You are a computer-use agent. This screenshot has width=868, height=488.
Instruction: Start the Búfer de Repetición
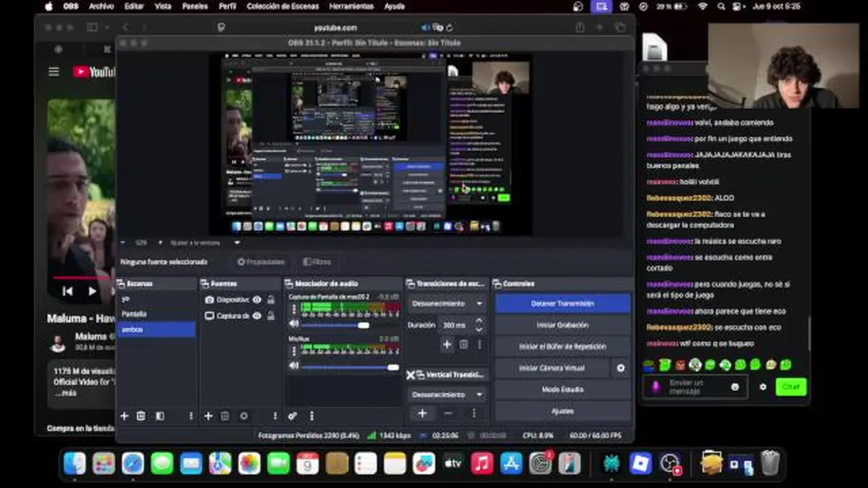tap(562, 346)
